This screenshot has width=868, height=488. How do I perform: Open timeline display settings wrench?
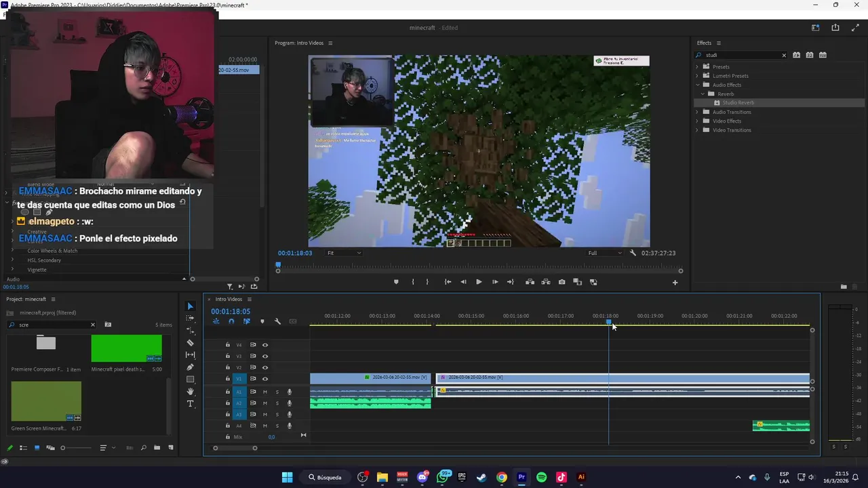(277, 321)
